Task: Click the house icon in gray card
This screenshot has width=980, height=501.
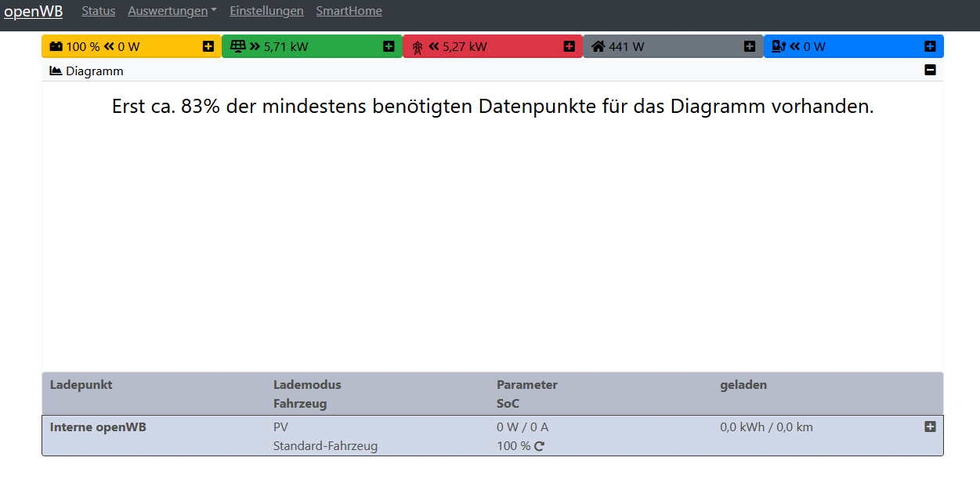Action: coord(598,46)
